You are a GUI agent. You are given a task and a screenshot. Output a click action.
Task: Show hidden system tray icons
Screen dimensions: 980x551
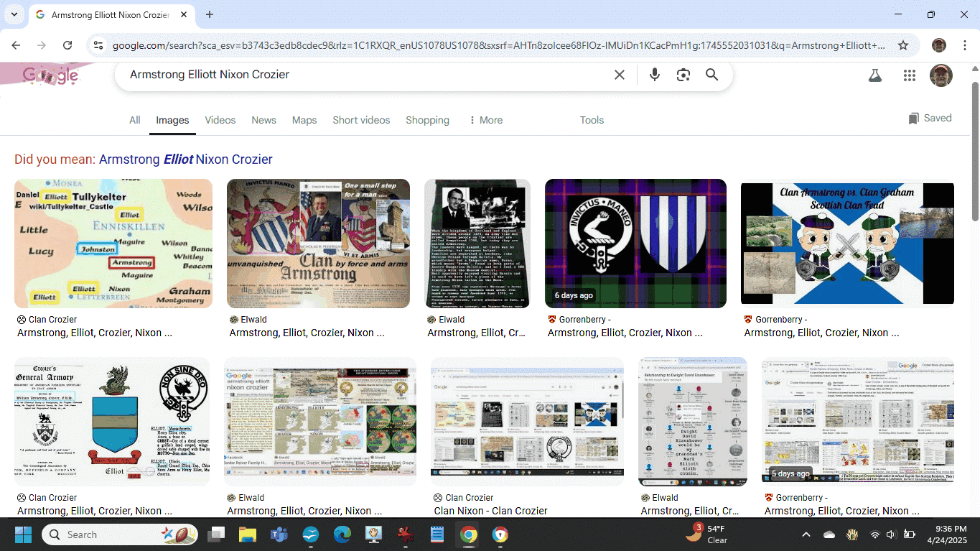point(806,534)
